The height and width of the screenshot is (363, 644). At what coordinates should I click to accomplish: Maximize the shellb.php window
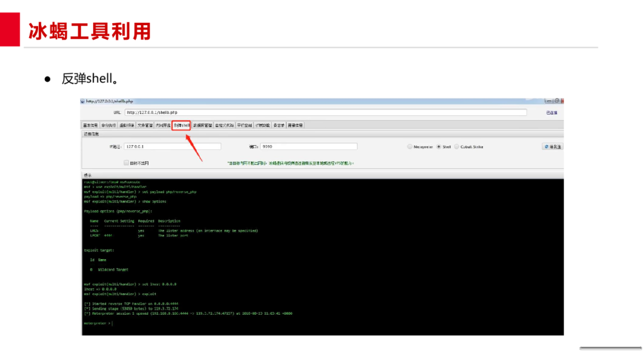pos(556,101)
